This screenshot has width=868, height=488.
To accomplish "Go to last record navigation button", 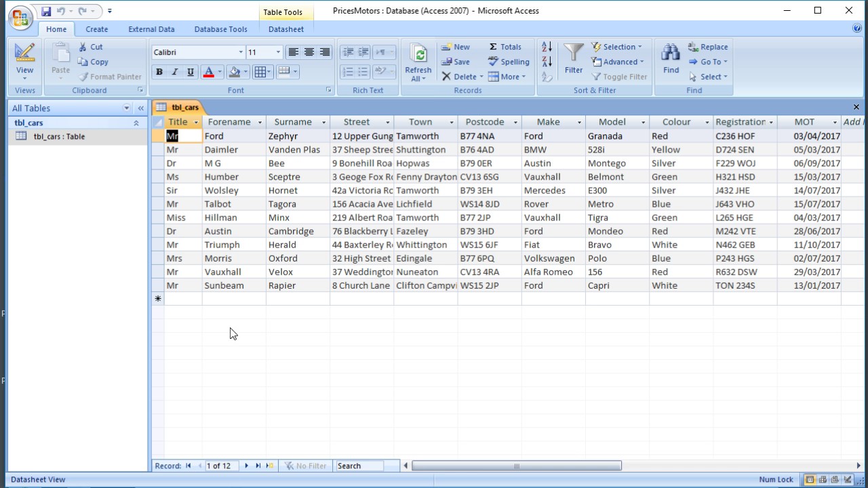I will click(x=258, y=466).
